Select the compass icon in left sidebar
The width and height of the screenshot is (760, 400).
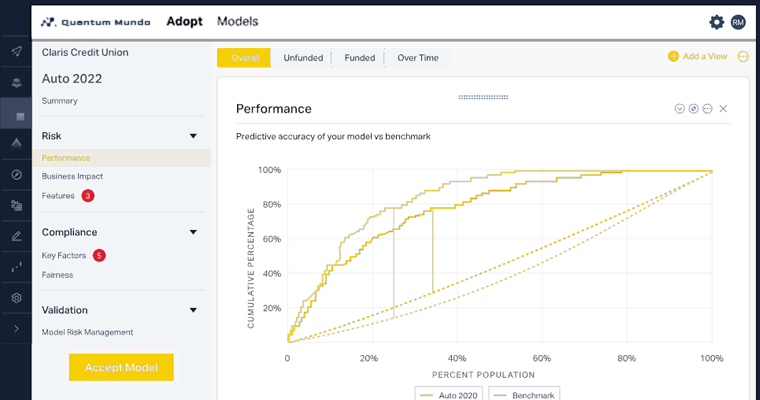16,175
